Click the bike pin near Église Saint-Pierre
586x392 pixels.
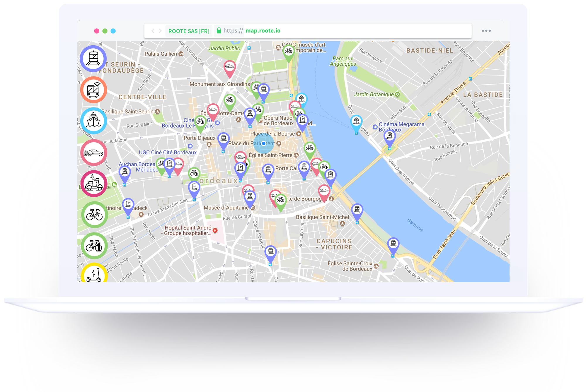pyautogui.click(x=310, y=151)
